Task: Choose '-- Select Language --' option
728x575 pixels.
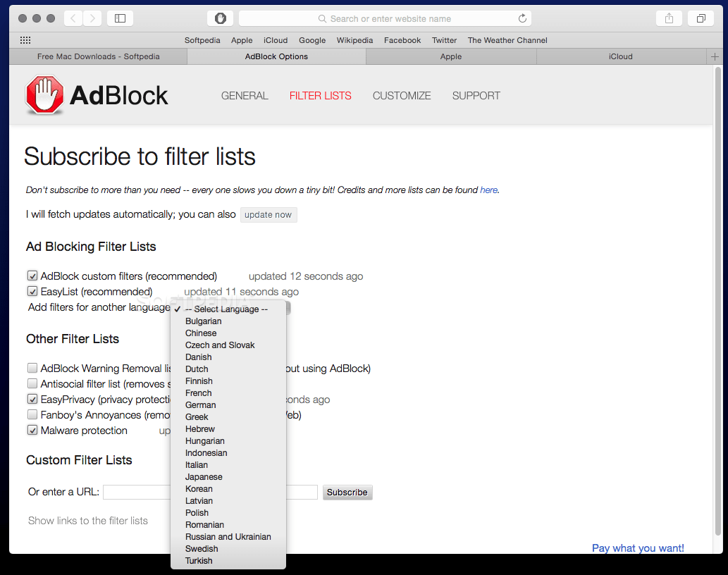Action: coord(228,309)
